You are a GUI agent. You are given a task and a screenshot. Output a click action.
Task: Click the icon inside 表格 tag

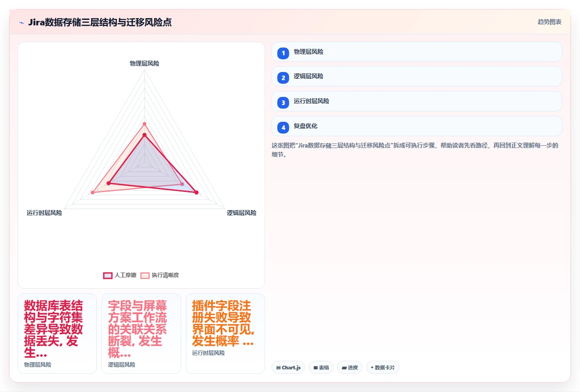pos(315,368)
